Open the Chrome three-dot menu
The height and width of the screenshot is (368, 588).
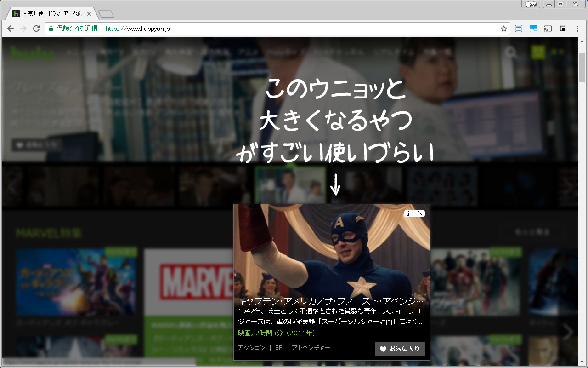click(x=577, y=29)
